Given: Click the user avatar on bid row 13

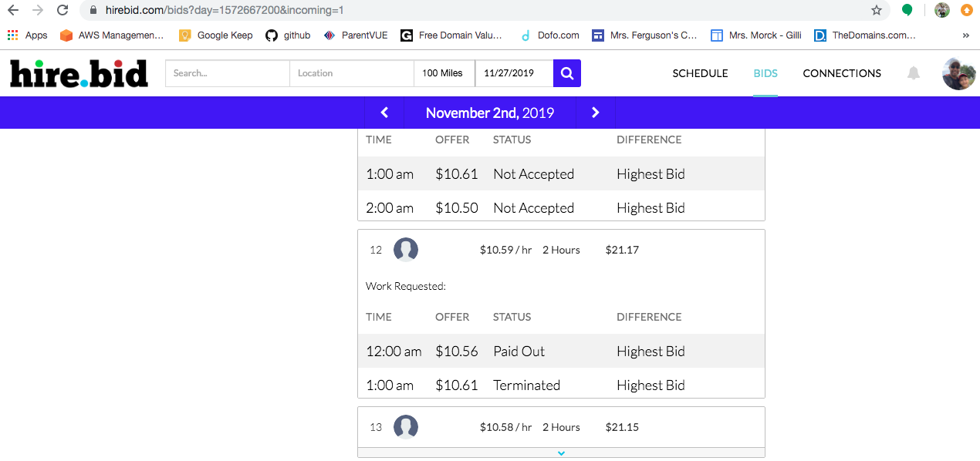Looking at the screenshot, I should coord(406,426).
